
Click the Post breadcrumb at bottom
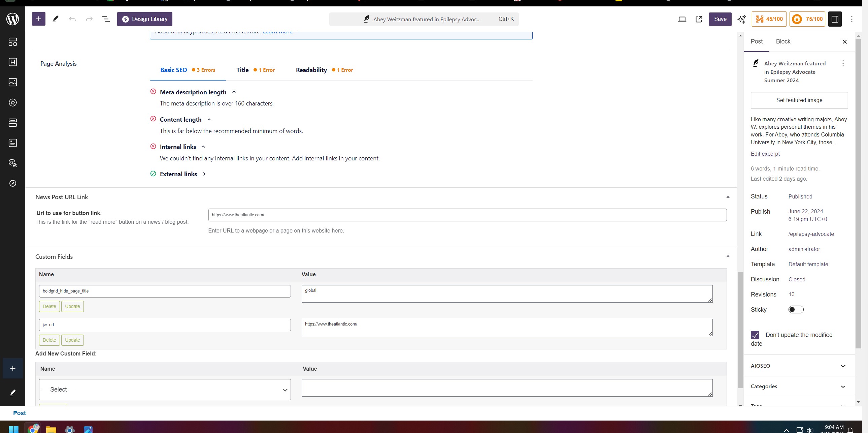coord(19,413)
